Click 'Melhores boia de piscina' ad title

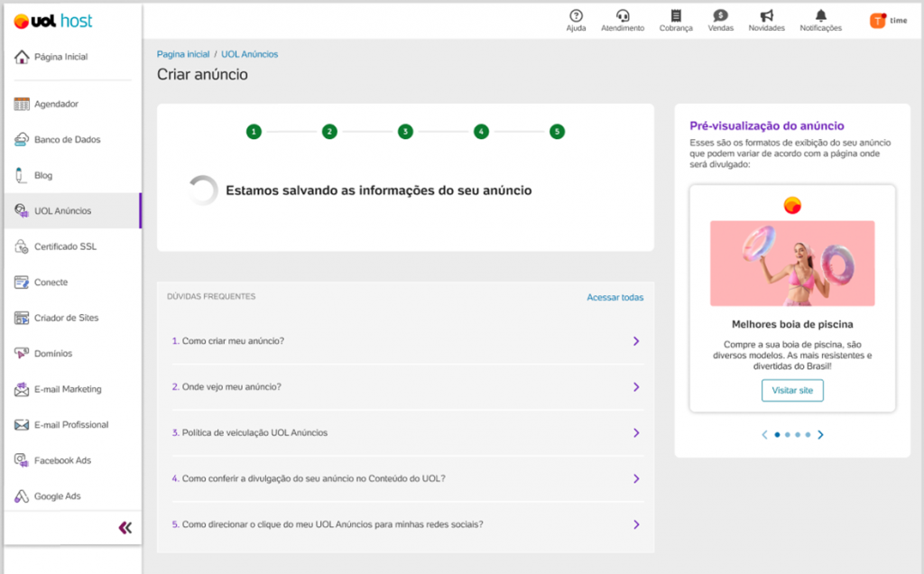tap(792, 324)
